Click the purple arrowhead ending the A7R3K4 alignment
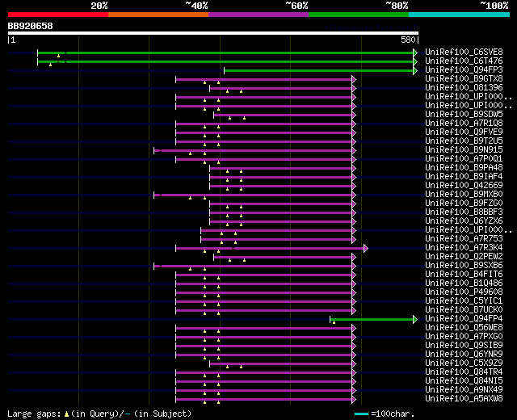This screenshot has height=420, width=517. 366,248
